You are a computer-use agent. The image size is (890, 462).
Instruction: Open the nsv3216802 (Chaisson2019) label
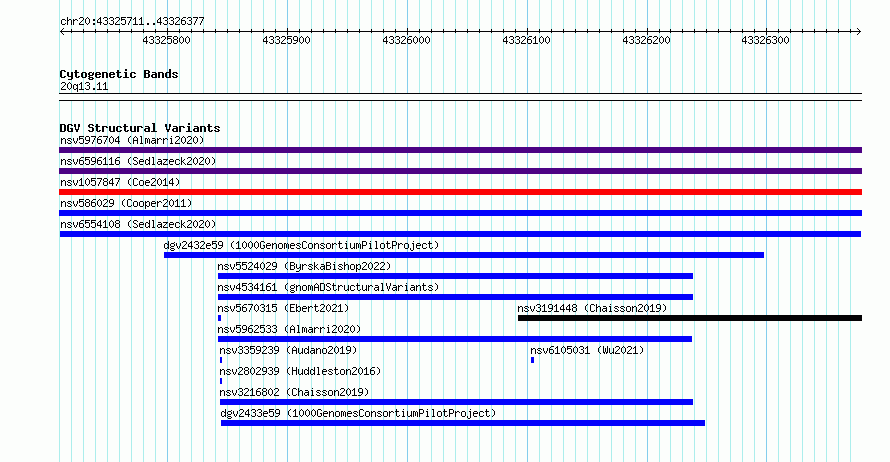pos(294,392)
